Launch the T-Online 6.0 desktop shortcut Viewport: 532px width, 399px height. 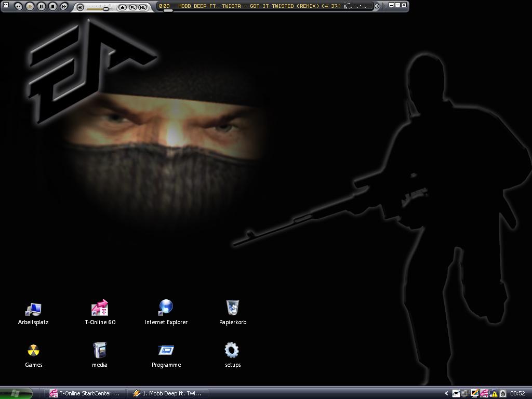click(x=100, y=313)
